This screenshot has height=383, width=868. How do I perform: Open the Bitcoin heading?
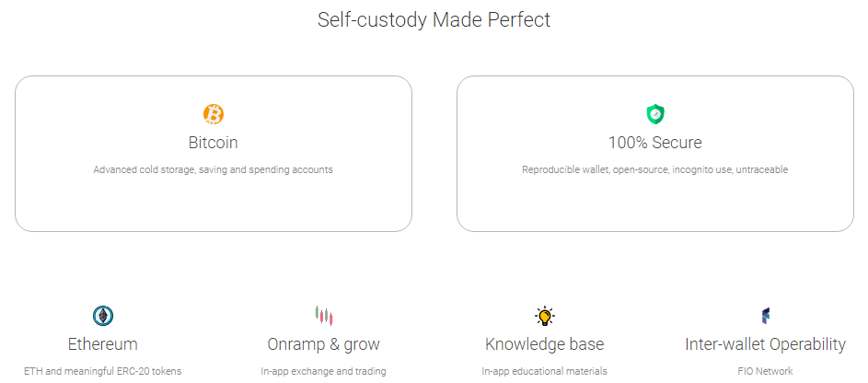214,143
